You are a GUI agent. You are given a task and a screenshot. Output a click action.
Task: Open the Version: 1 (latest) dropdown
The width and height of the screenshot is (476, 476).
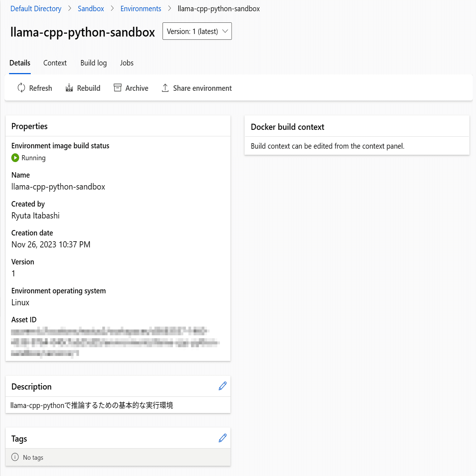[x=197, y=31]
